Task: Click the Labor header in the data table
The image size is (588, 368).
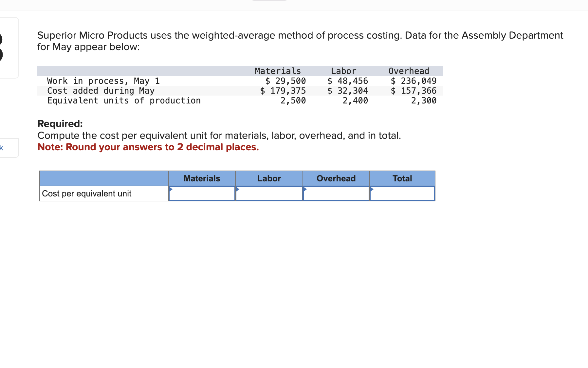Action: 343,71
